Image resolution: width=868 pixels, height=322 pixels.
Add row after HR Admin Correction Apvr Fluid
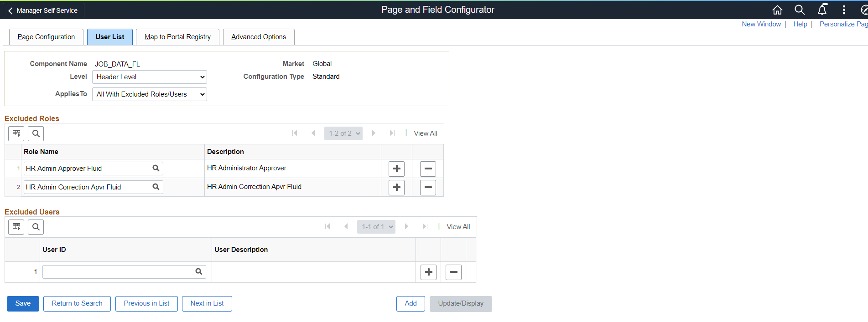[x=397, y=187]
